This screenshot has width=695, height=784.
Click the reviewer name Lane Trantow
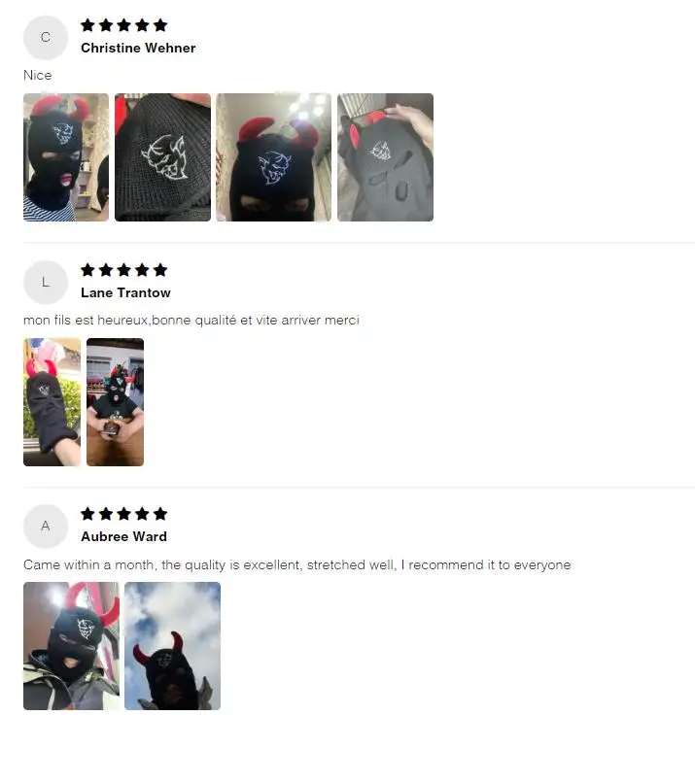125,293
